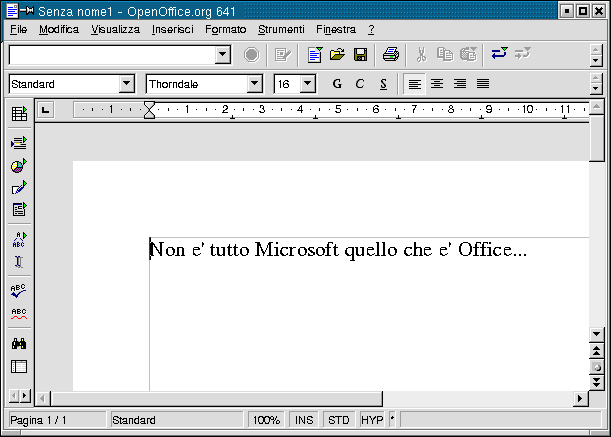
Task: Open Insert fields icon
Action: (19, 143)
